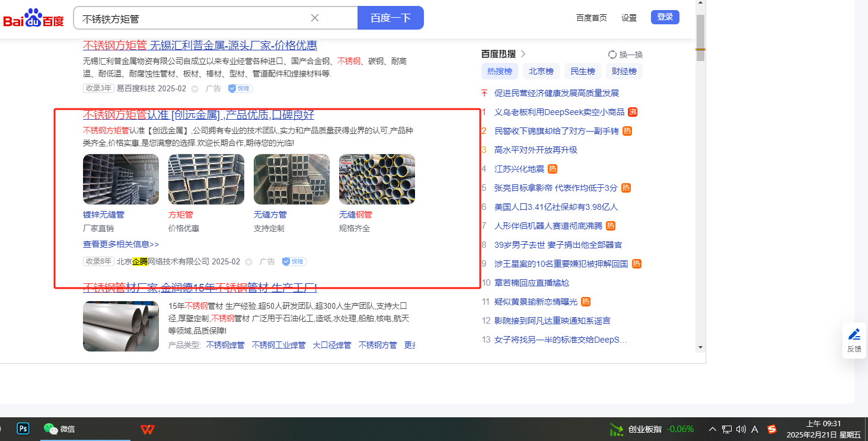This screenshot has width=868, height=441.
Task: Click the 不锈钢焊管 product type link
Action: pyautogui.click(x=225, y=345)
